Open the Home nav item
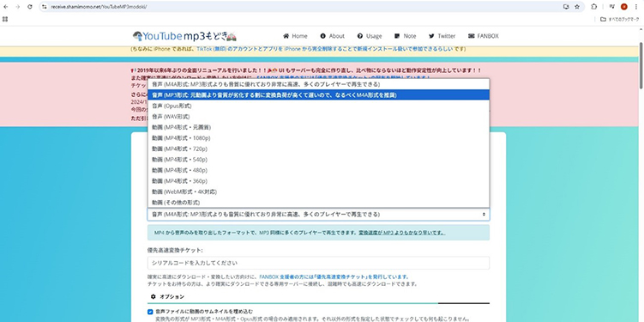644x322 pixels. pyautogui.click(x=295, y=36)
